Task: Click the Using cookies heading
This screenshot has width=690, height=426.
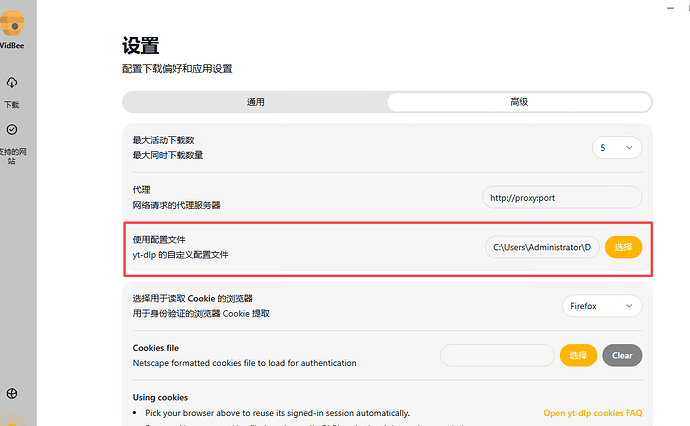Action: point(160,397)
